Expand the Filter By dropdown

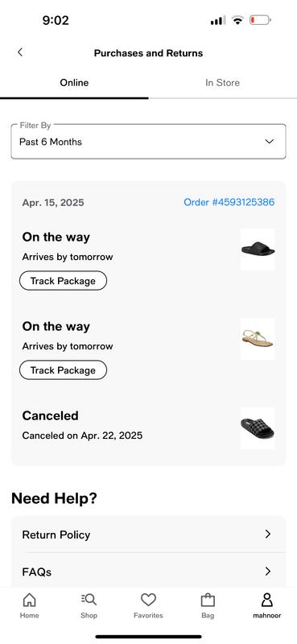click(148, 142)
